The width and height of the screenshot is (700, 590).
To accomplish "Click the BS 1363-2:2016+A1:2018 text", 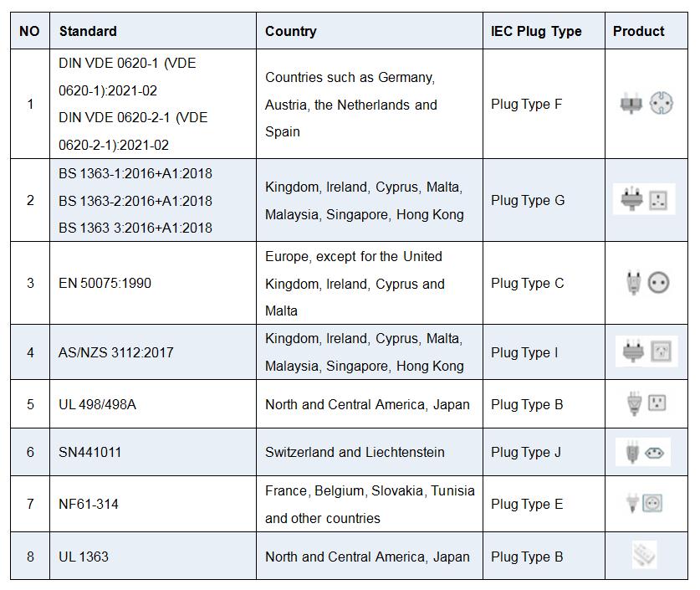I will point(135,201).
